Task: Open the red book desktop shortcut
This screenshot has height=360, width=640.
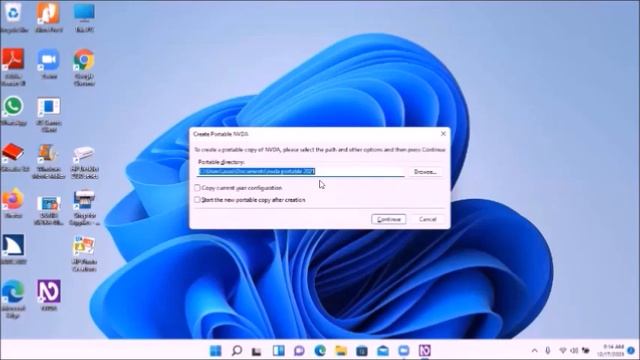Action: click(x=14, y=157)
